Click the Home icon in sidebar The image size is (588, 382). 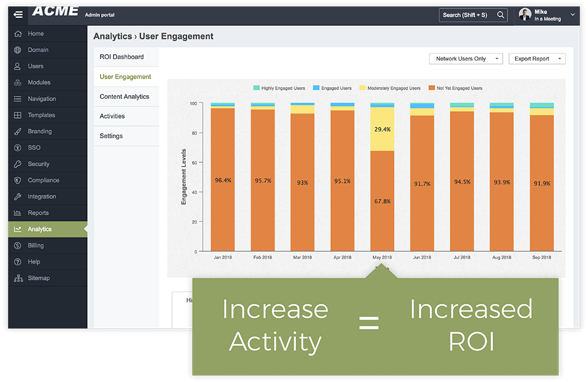18,34
